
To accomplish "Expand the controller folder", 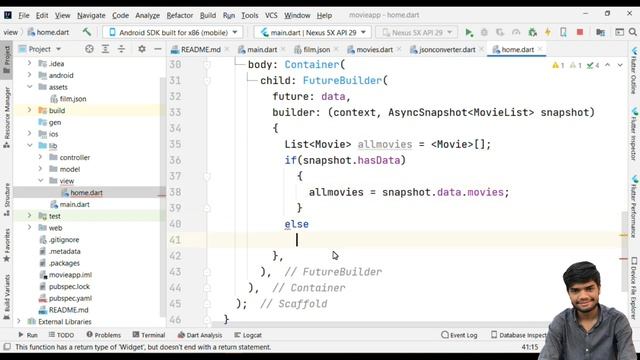I will [x=40, y=157].
